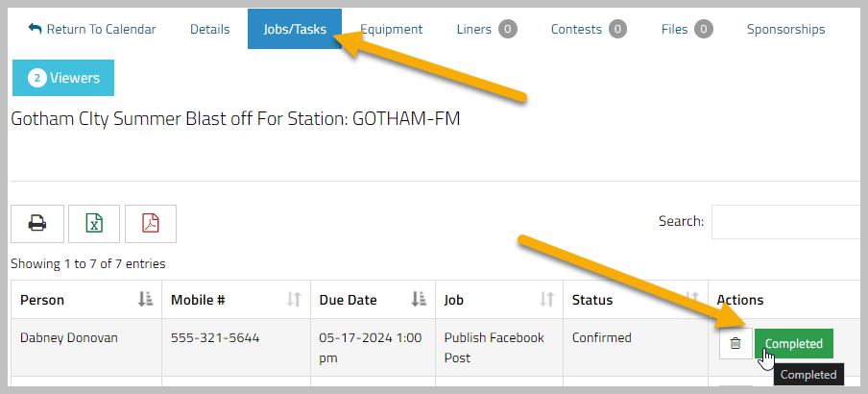Export table with the Excel icon
This screenshot has height=394, width=868.
[94, 224]
